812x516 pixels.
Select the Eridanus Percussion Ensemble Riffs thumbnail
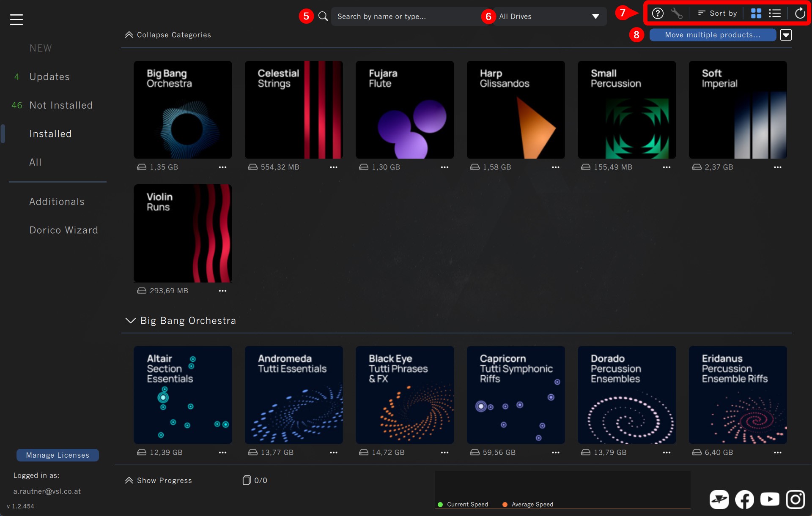pos(738,395)
